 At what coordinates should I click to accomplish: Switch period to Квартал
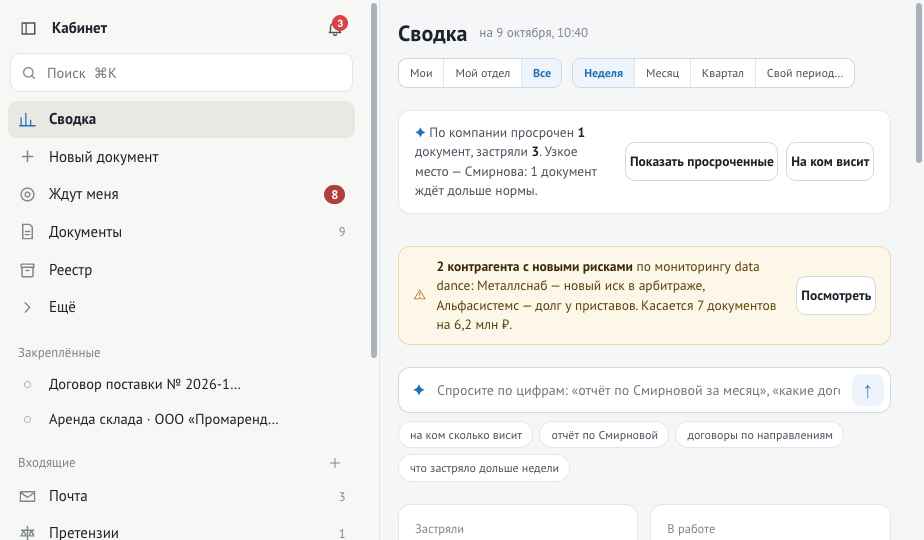(722, 73)
